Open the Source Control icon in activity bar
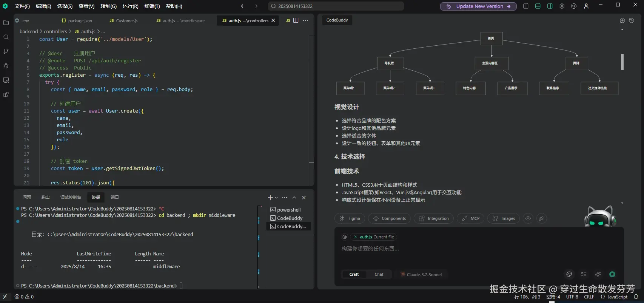 coord(6,51)
